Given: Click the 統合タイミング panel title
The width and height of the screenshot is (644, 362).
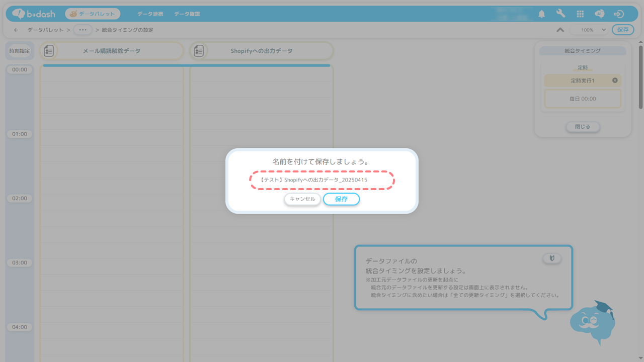Looking at the screenshot, I should click(x=583, y=51).
